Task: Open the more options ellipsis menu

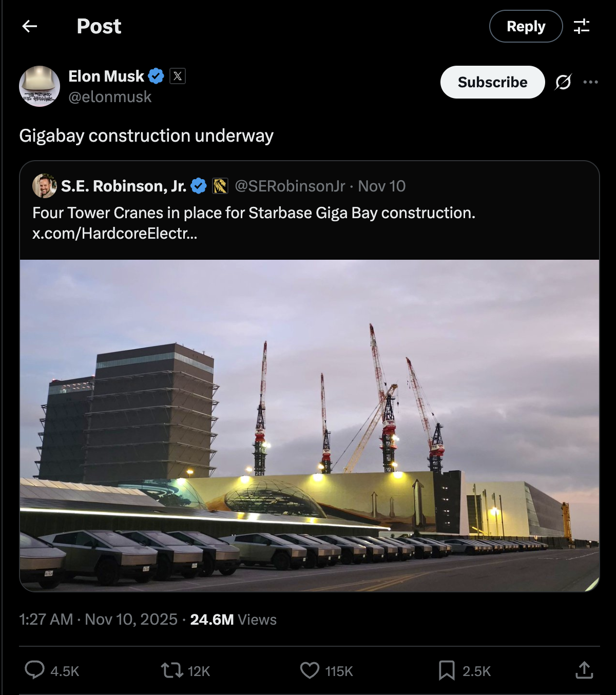Action: coord(591,82)
